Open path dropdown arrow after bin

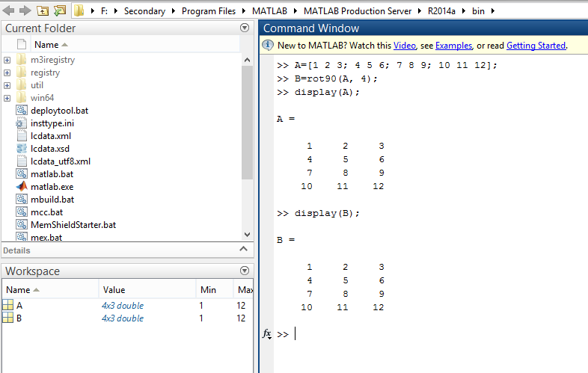point(493,11)
